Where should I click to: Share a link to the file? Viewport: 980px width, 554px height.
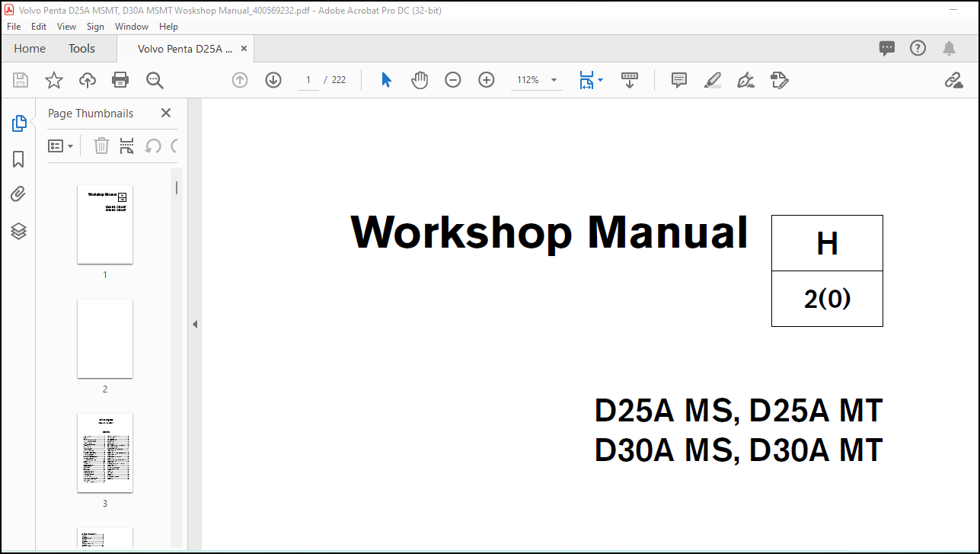(953, 80)
